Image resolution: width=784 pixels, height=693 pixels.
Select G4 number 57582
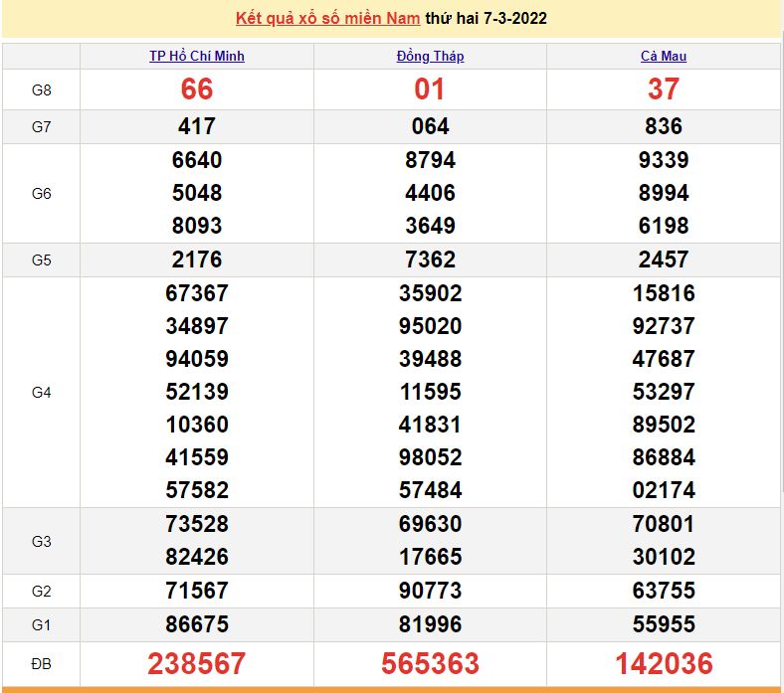(x=197, y=490)
